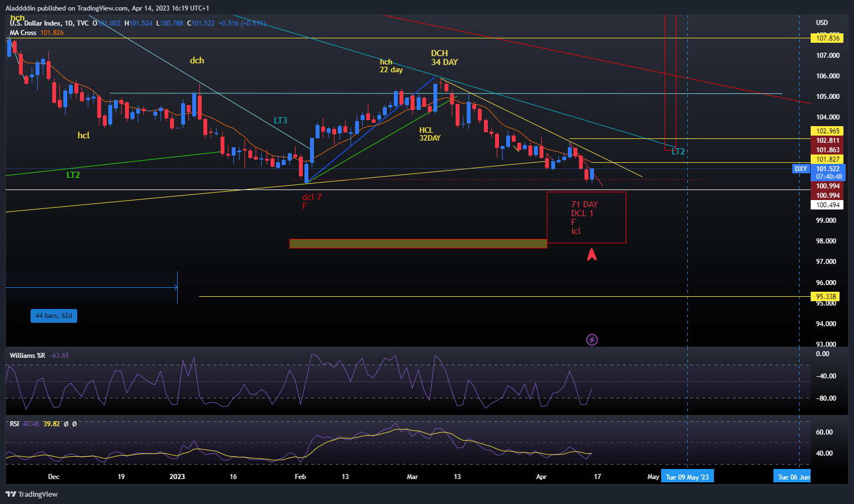The height and width of the screenshot is (504, 854).
Task: Select the "DCH 34 DAY" annotation
Action: [445, 58]
